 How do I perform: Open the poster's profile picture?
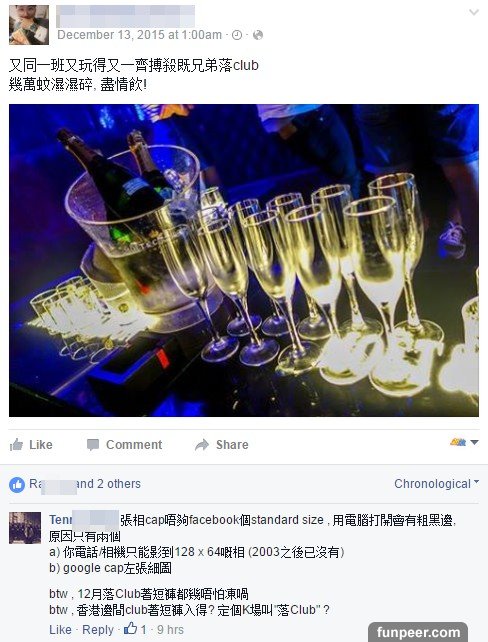click(x=29, y=25)
